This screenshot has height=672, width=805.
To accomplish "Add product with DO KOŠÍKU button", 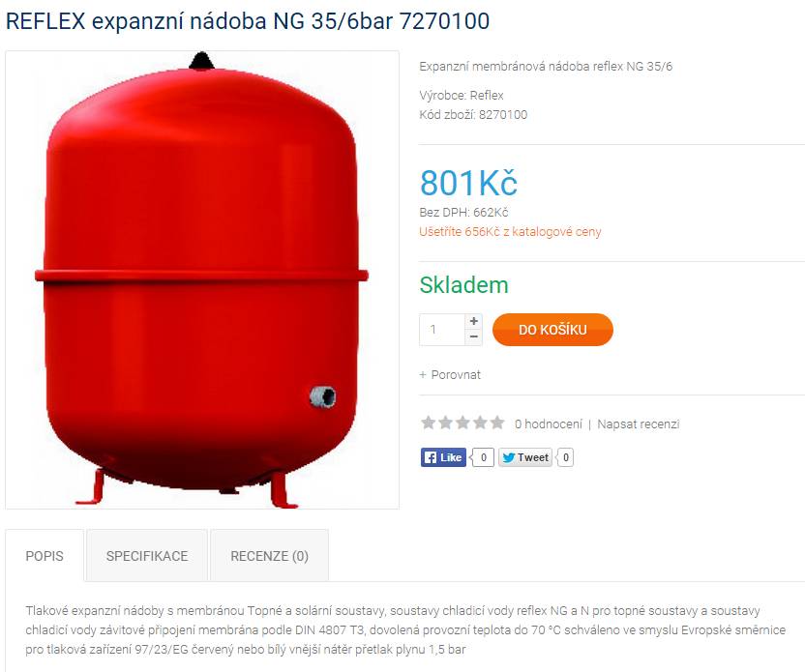I will click(552, 330).
